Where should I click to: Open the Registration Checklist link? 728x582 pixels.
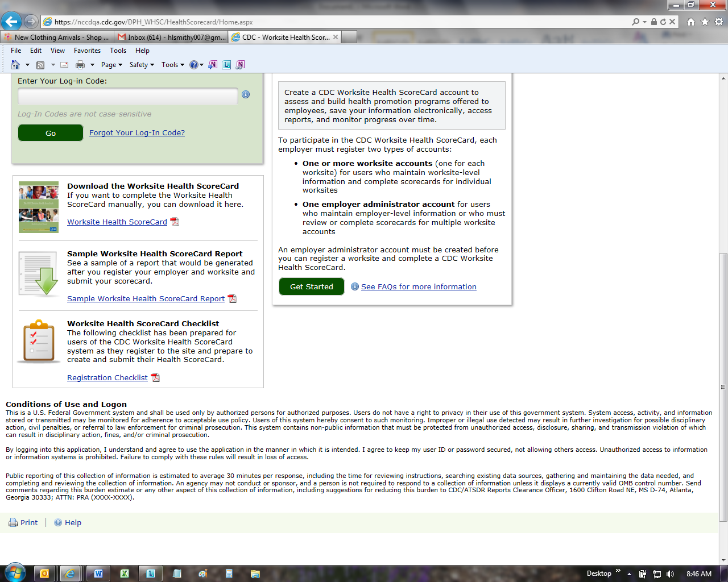click(107, 378)
